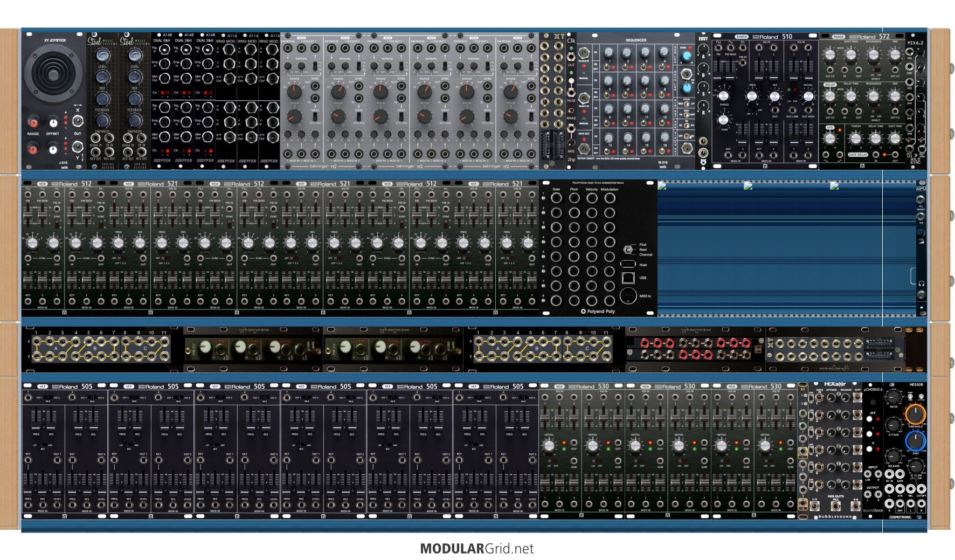The width and height of the screenshot is (955, 560).
Task: Click the LFO rate knob on Roland 572
Action: click(x=830, y=139)
